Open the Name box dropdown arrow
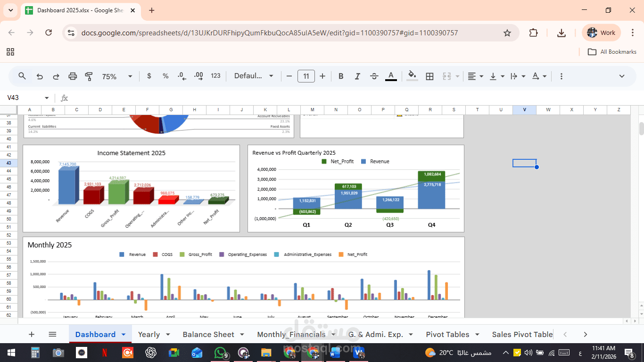644x362 pixels. (x=47, y=98)
